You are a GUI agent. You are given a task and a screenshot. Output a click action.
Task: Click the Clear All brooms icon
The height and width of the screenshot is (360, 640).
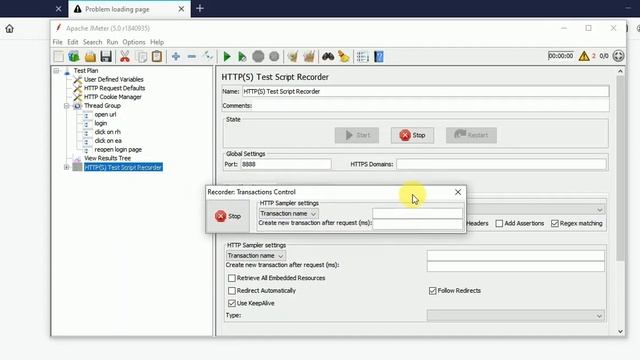309,56
